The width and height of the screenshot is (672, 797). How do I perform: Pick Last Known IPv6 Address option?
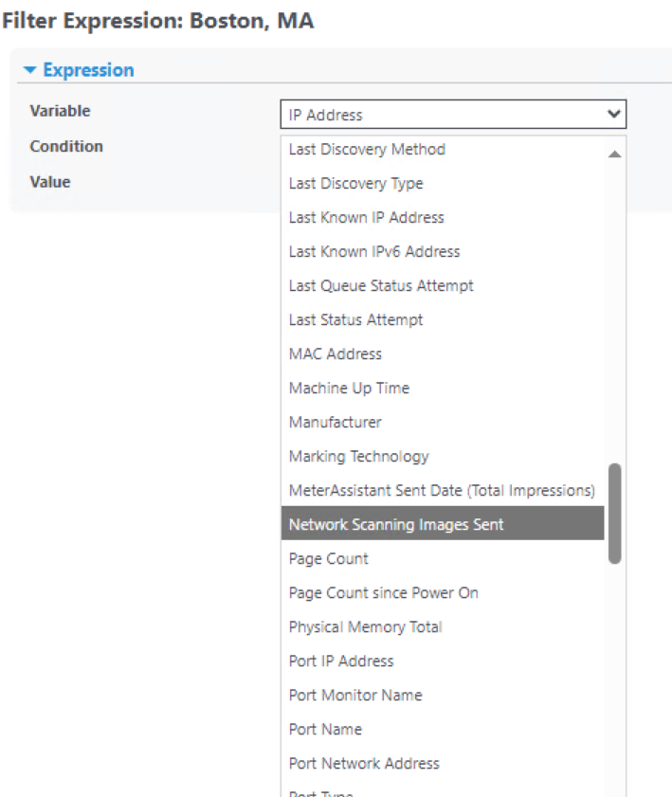click(374, 252)
